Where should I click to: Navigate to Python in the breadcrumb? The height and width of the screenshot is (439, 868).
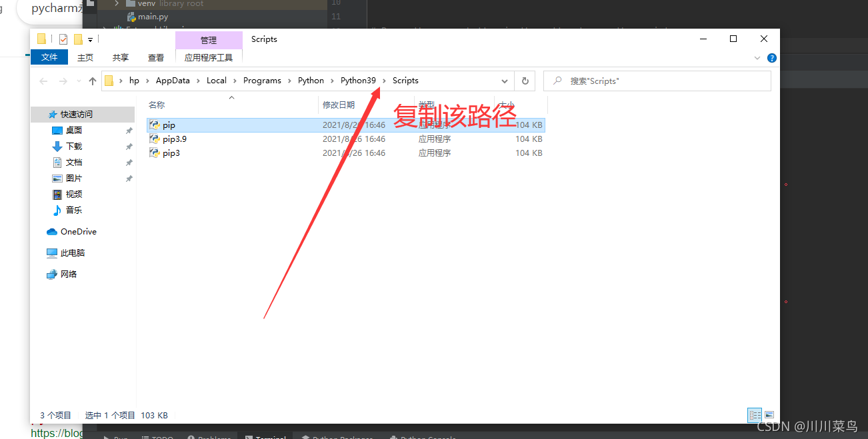pyautogui.click(x=311, y=81)
